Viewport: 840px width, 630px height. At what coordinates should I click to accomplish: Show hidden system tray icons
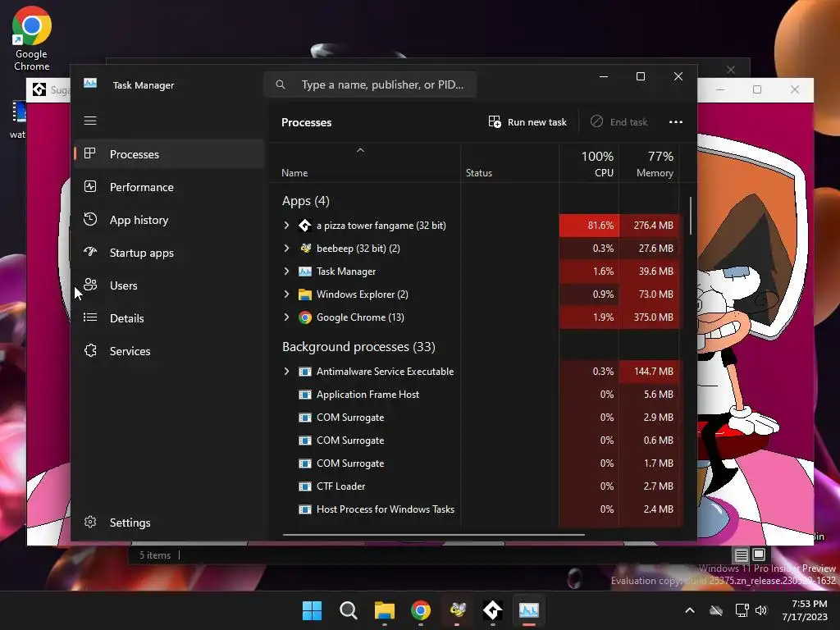pos(689,610)
